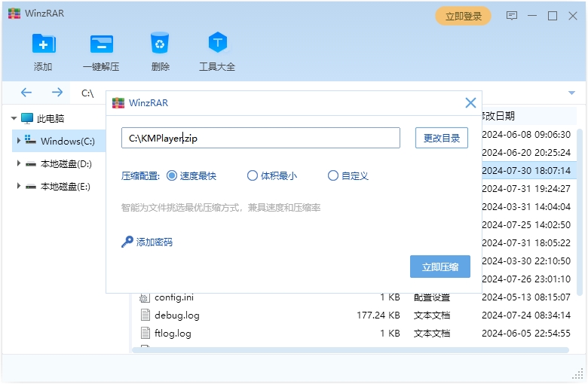588x384 pixels.
Task: Select Windows(C:) in the folder tree
Action: [67, 141]
